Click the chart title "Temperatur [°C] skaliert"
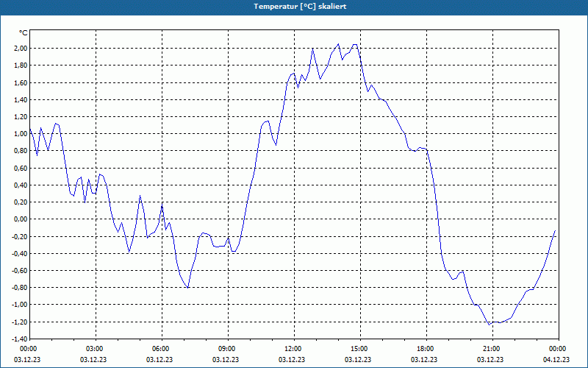 pyautogui.click(x=300, y=7)
